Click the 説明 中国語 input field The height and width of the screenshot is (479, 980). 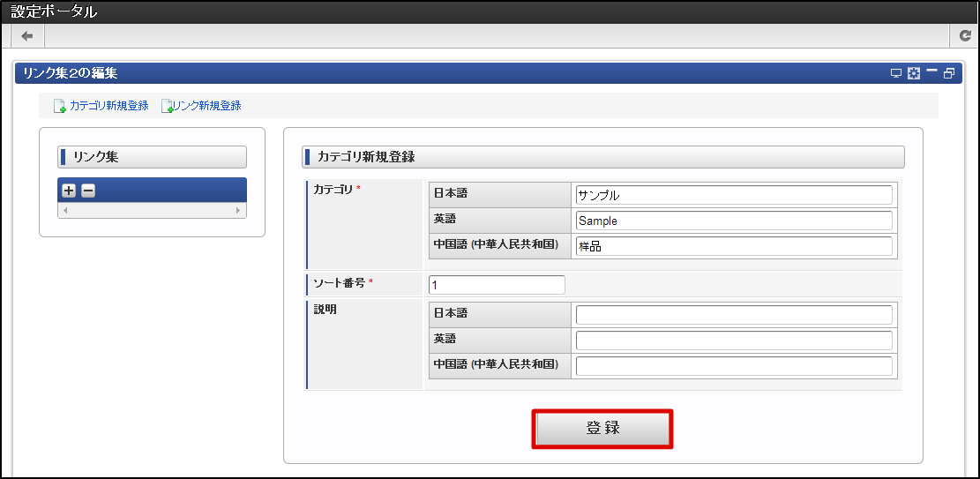[734, 366]
